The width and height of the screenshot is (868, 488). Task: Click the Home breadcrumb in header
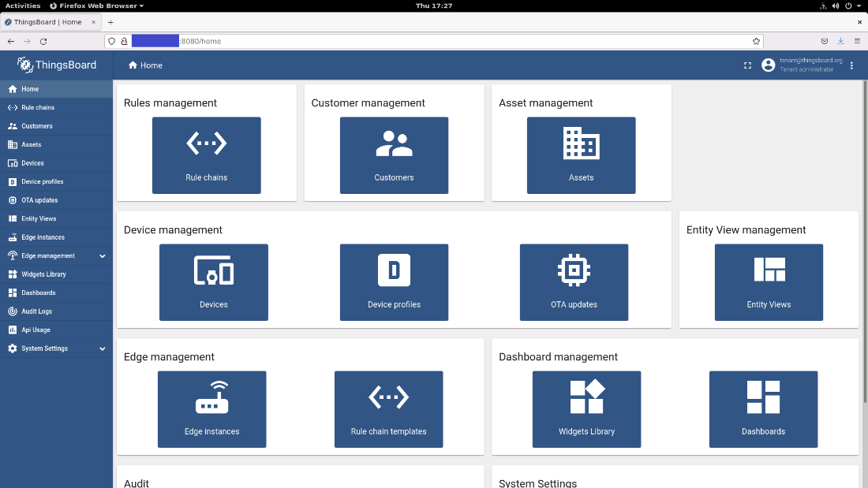[x=145, y=65]
